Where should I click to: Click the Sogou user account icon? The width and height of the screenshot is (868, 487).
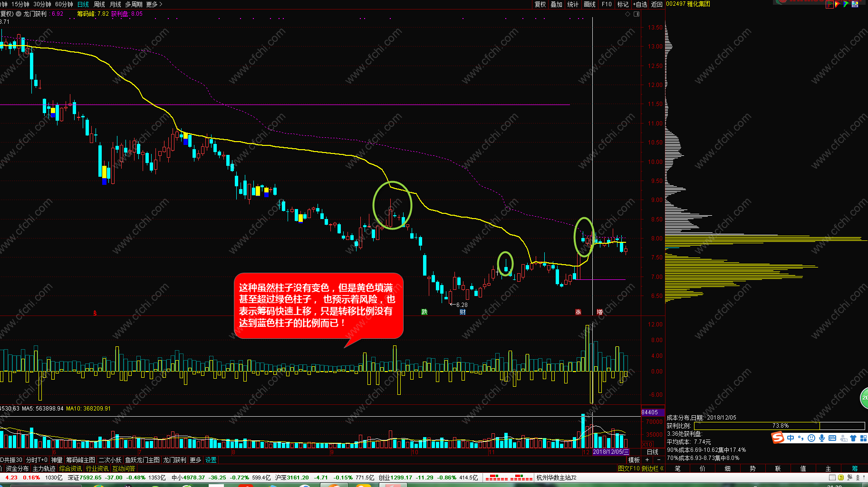click(x=843, y=438)
